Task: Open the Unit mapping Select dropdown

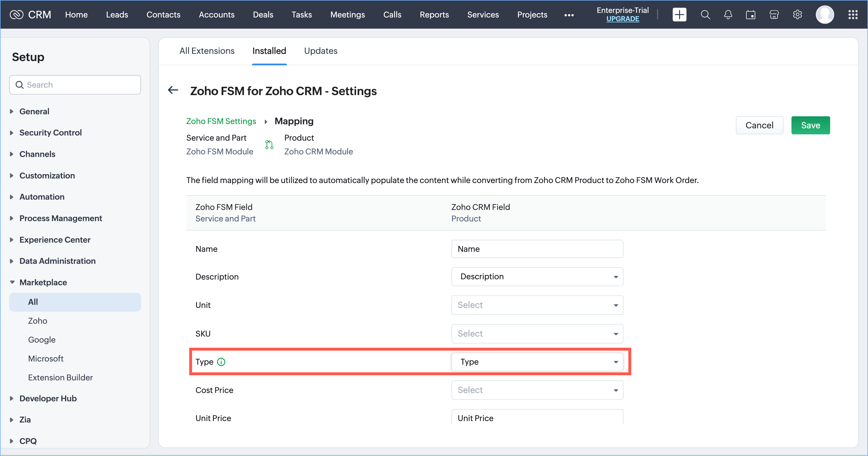Action: (x=537, y=305)
